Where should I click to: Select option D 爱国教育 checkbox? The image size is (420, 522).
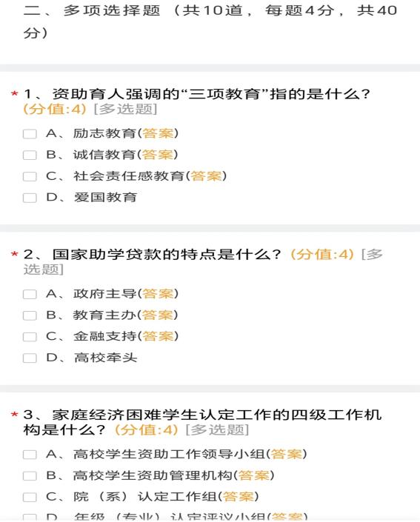click(x=30, y=198)
